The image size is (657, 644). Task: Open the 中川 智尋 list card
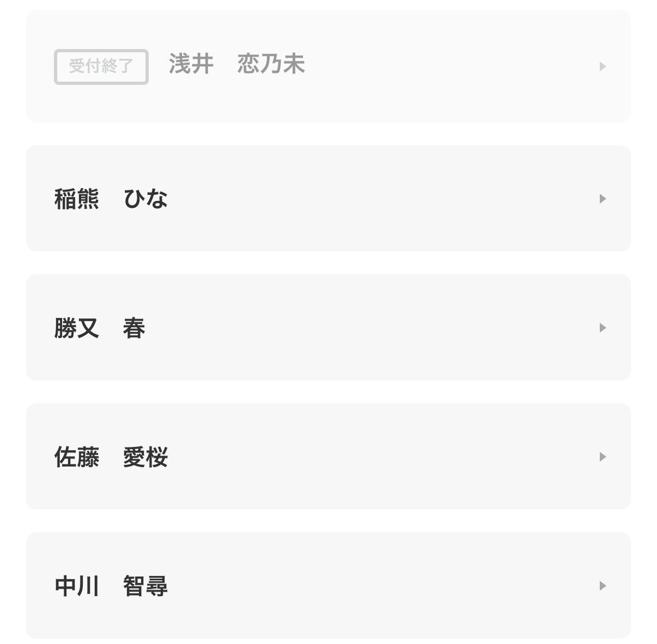point(328,585)
